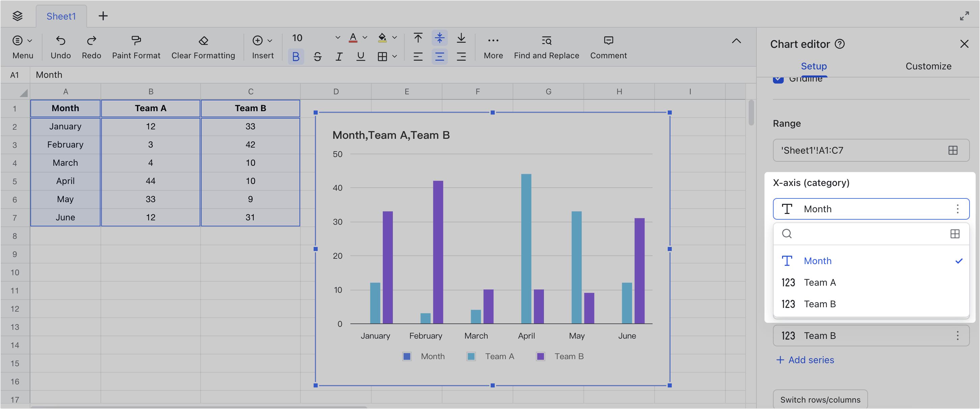
Task: Open the fill color dropdown
Action: 386,38
